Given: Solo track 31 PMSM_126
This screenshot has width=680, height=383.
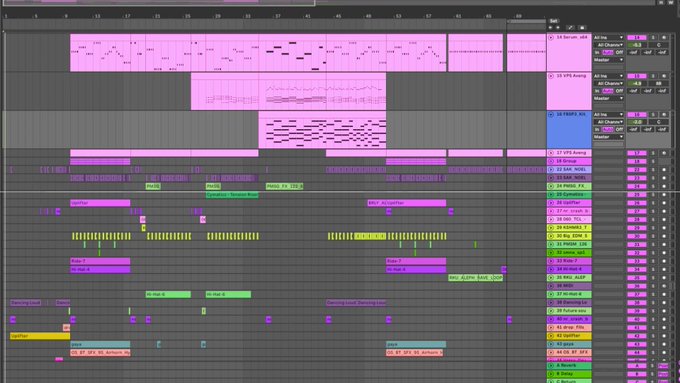Looking at the screenshot, I should 653,244.
